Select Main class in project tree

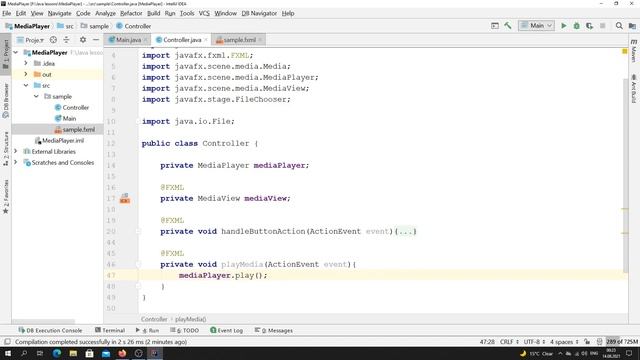65,118
